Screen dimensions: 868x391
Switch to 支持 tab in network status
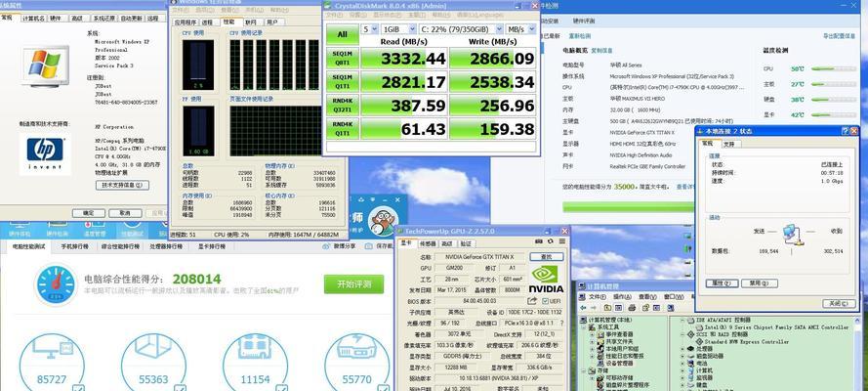click(729, 144)
